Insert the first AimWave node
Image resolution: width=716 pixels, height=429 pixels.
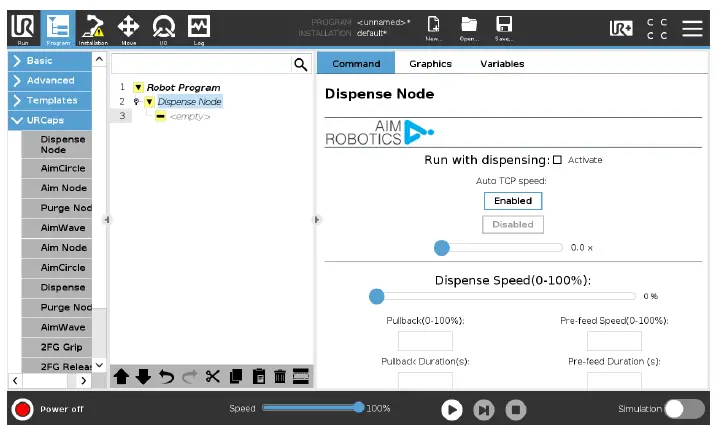pos(57,228)
